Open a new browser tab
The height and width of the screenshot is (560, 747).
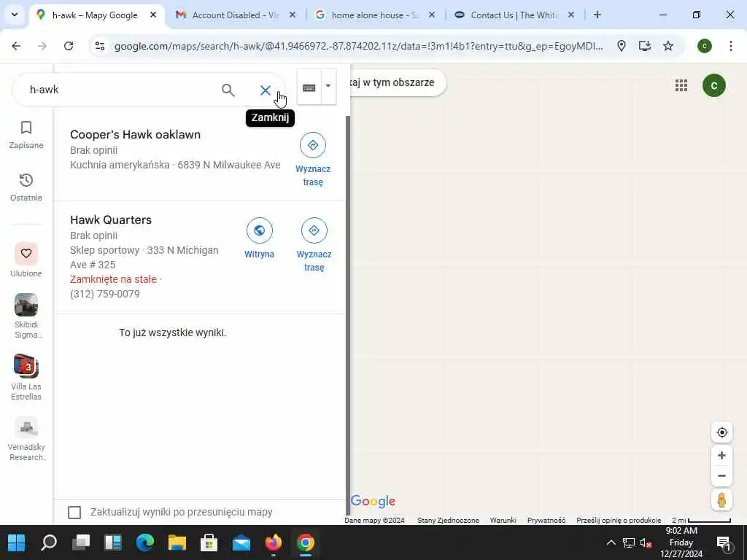pyautogui.click(x=597, y=15)
